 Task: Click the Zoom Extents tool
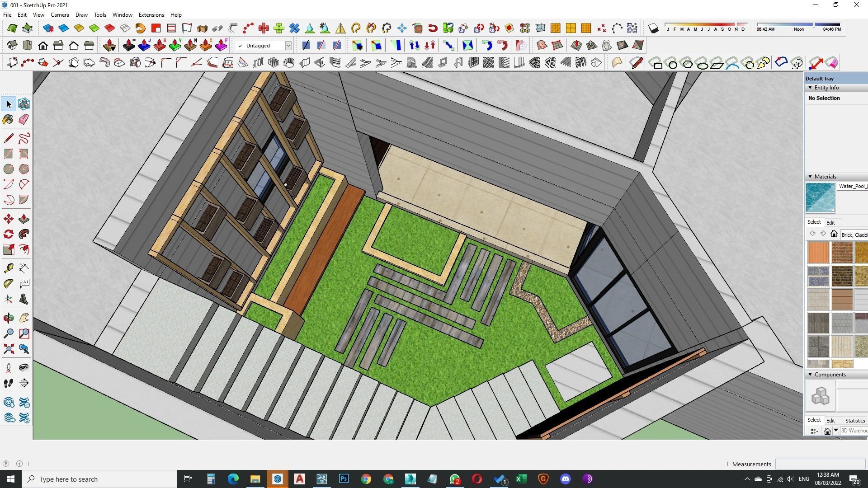(x=8, y=349)
